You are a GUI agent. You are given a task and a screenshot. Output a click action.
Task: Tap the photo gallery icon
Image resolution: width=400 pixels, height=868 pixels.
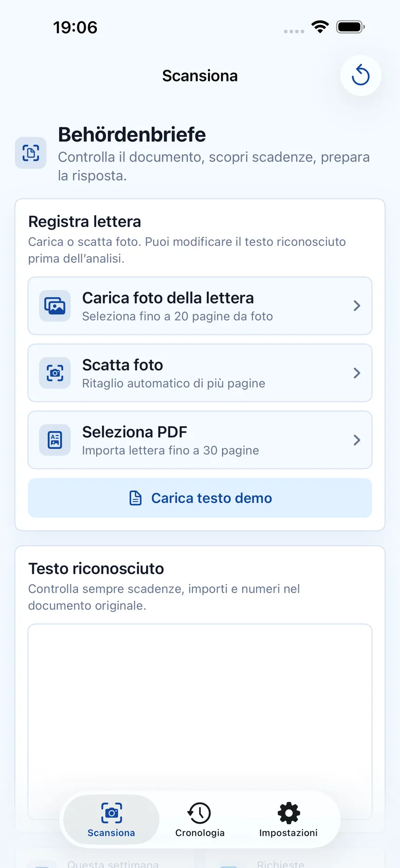tap(55, 306)
